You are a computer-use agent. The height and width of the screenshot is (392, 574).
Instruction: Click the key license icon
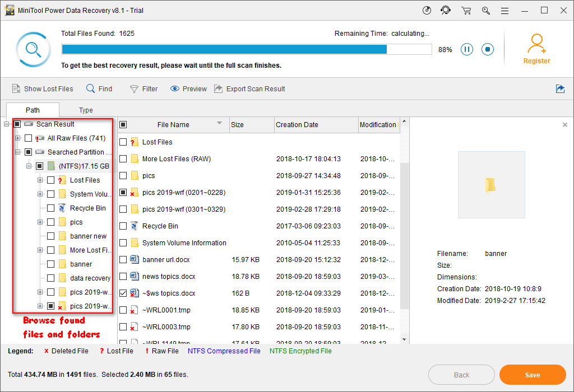(x=486, y=11)
